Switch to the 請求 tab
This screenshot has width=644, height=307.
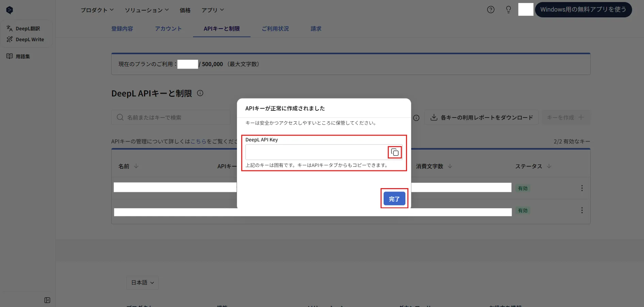[316, 29]
